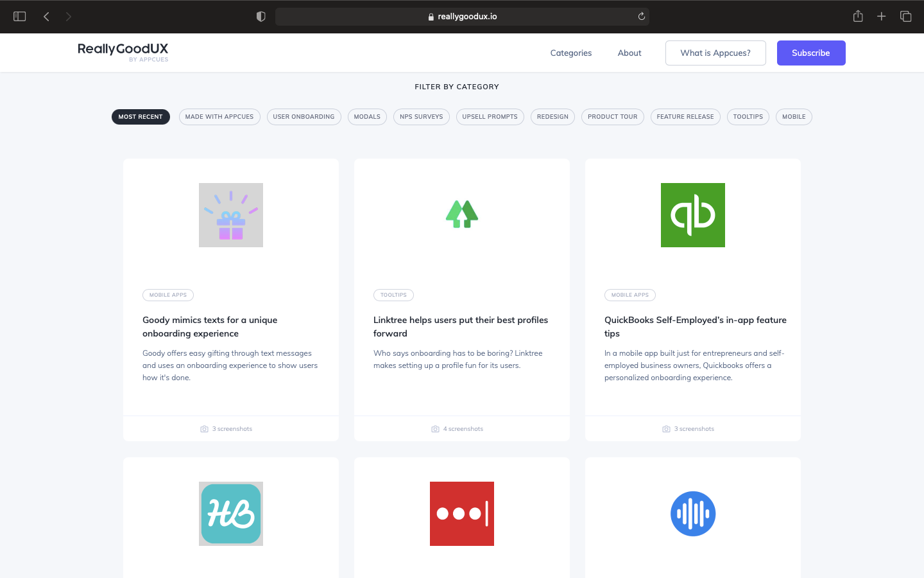Filter by NPS Surveys
Image resolution: width=924 pixels, height=578 pixels.
pyautogui.click(x=422, y=117)
